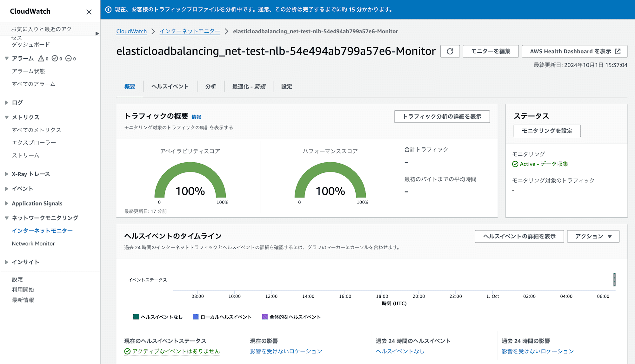Open the アクション dropdown menu
Screen dimensions: 635x364
point(593,237)
